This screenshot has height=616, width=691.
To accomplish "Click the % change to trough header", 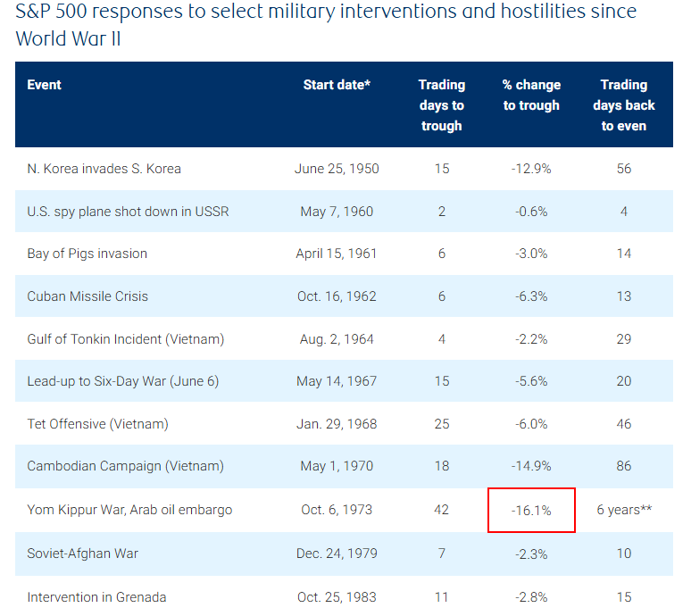I will pyautogui.click(x=531, y=95).
